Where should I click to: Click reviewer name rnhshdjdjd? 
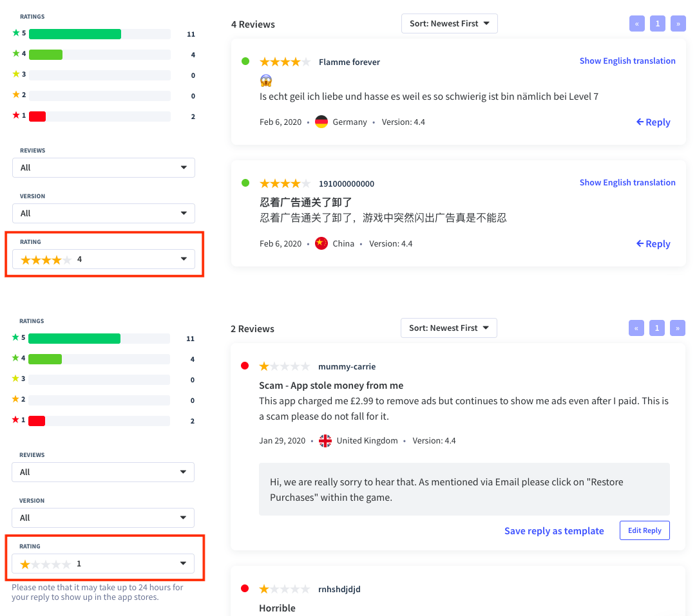point(339,590)
